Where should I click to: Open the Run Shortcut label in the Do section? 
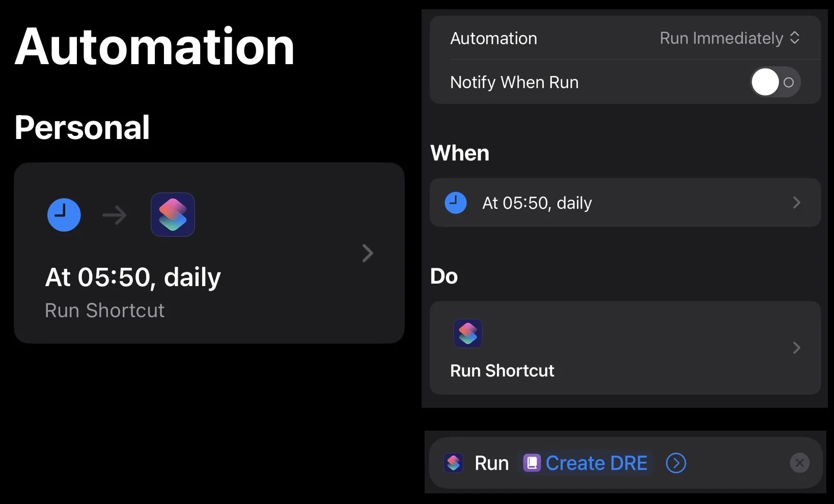502,371
